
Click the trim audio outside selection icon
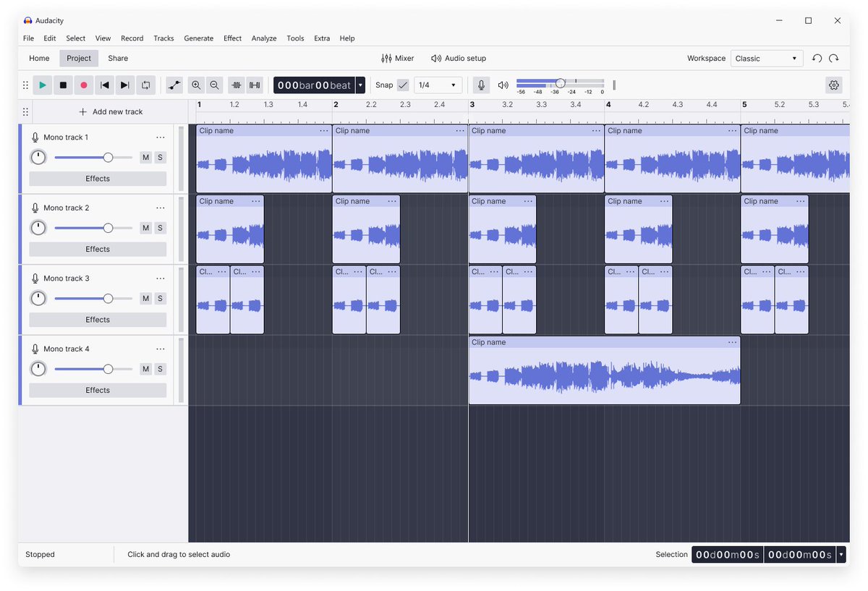[x=236, y=85]
